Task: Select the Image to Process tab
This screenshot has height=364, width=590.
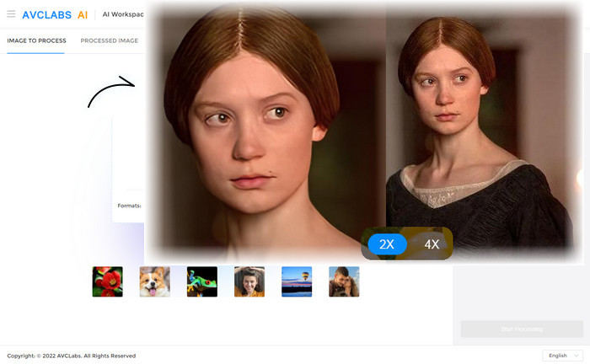Action: [x=35, y=40]
